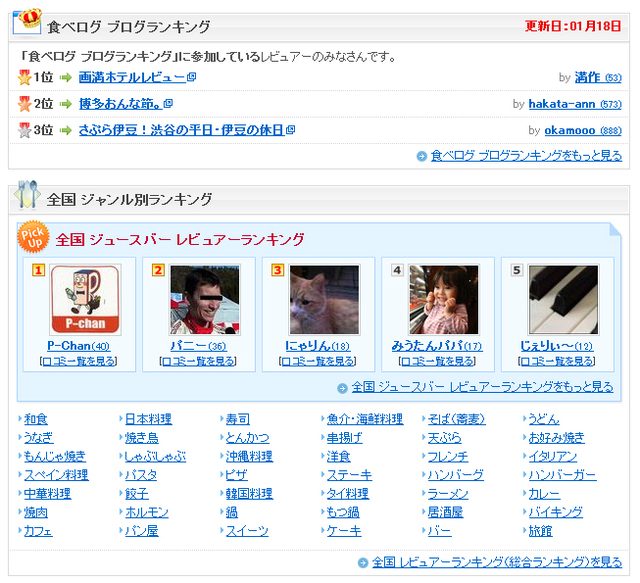Open reviewer profile link hakata-ann
The width and height of the screenshot is (640, 583).
[x=562, y=104]
